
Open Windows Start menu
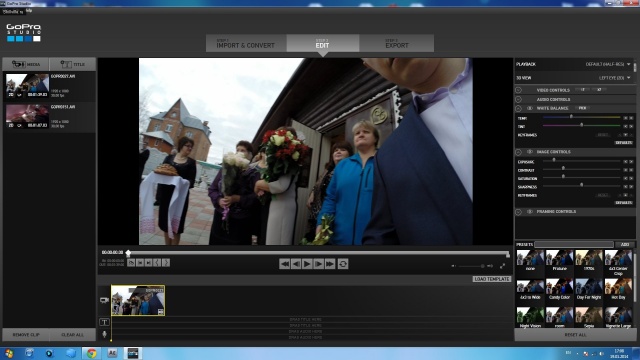(8, 353)
